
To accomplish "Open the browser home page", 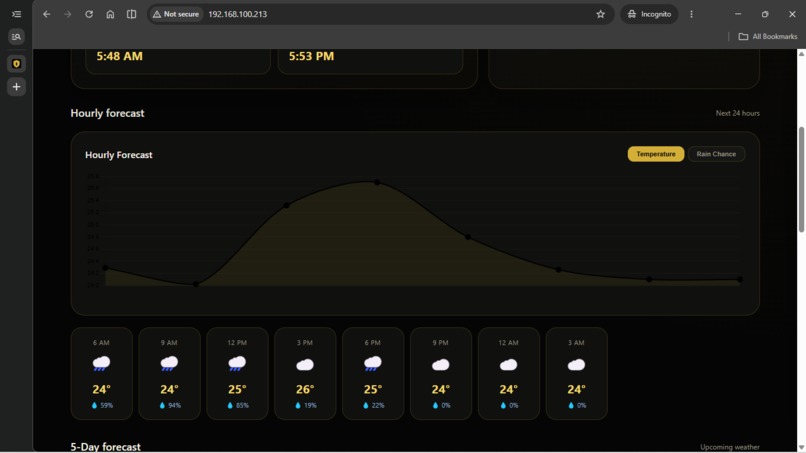I will click(x=110, y=14).
